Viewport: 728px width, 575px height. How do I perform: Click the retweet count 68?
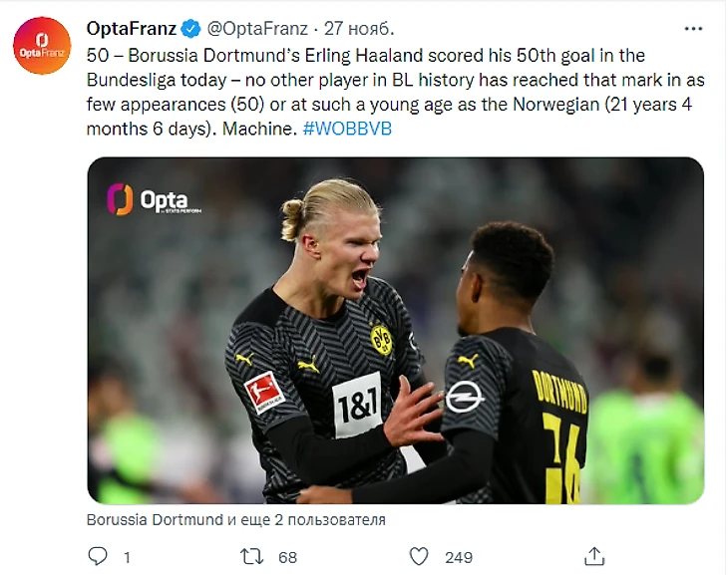pos(288,557)
